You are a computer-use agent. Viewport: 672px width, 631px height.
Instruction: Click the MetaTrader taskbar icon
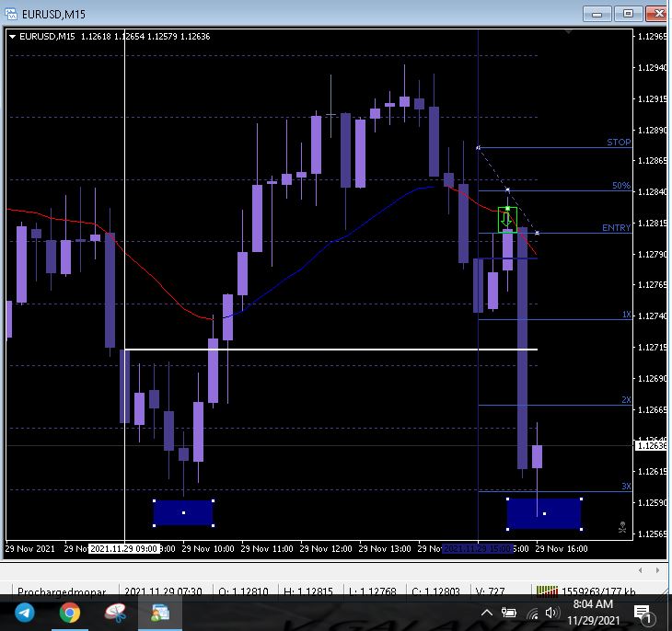160,613
